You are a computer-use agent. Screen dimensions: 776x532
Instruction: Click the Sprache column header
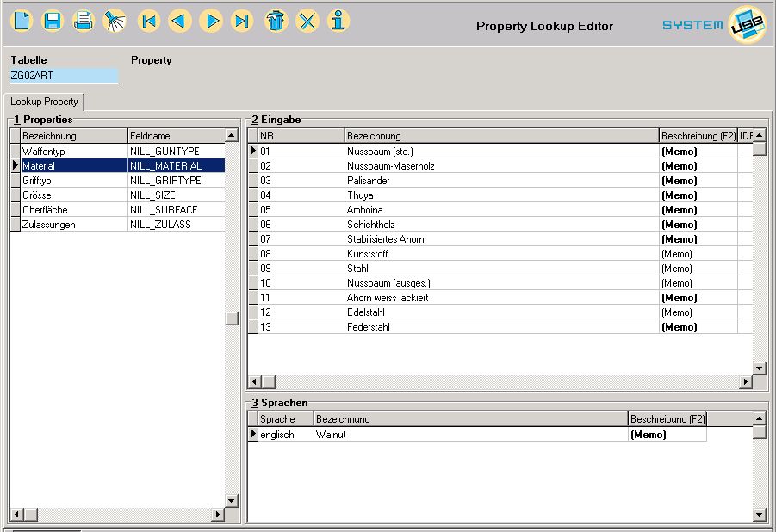286,419
